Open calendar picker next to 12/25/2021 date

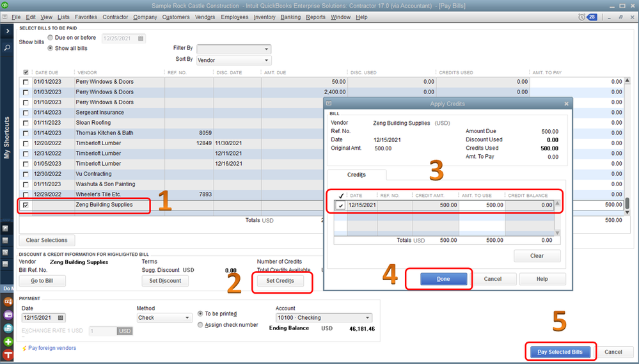click(141, 38)
